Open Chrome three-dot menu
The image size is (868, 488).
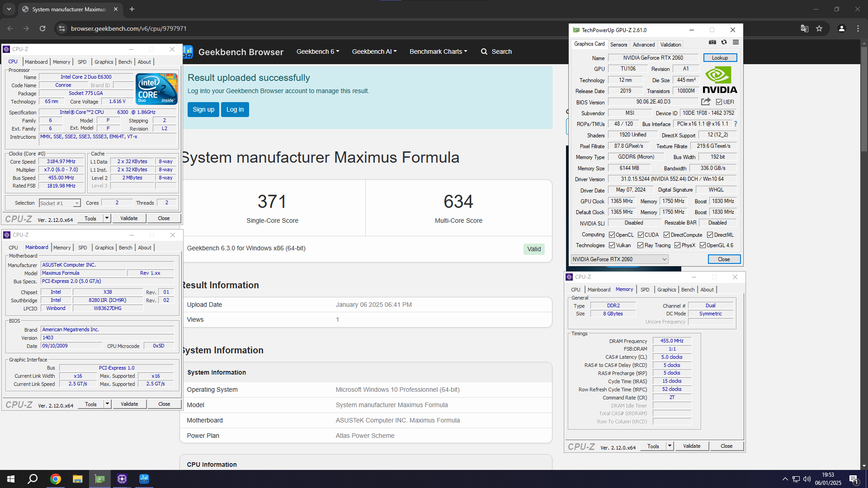tap(858, 28)
